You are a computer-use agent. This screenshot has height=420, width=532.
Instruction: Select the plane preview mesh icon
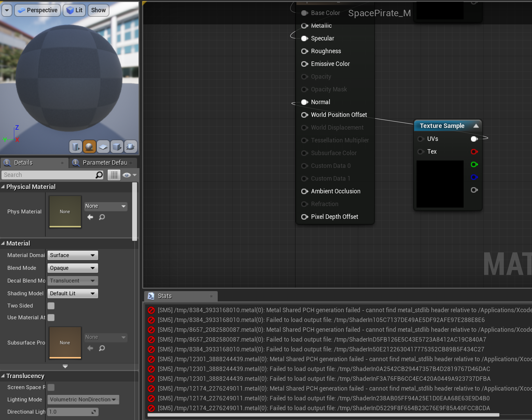(x=103, y=147)
